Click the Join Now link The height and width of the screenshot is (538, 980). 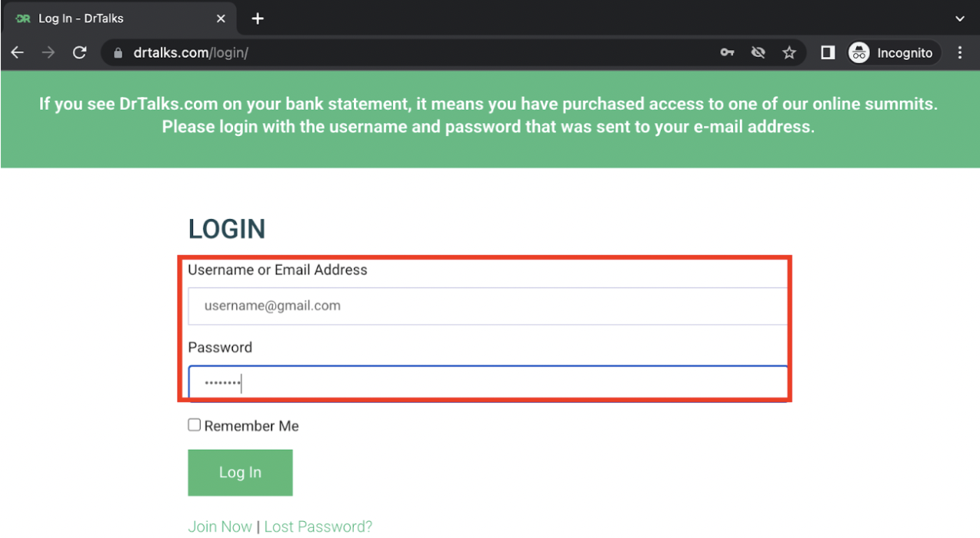219,526
